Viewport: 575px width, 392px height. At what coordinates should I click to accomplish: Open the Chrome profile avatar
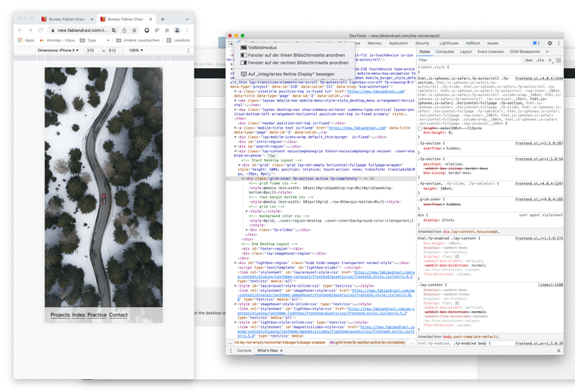[177, 30]
